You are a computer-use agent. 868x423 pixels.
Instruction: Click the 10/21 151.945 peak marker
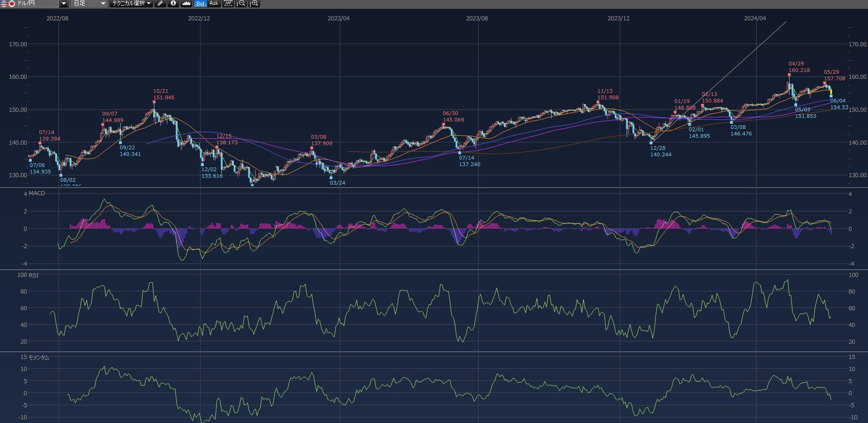click(x=154, y=102)
